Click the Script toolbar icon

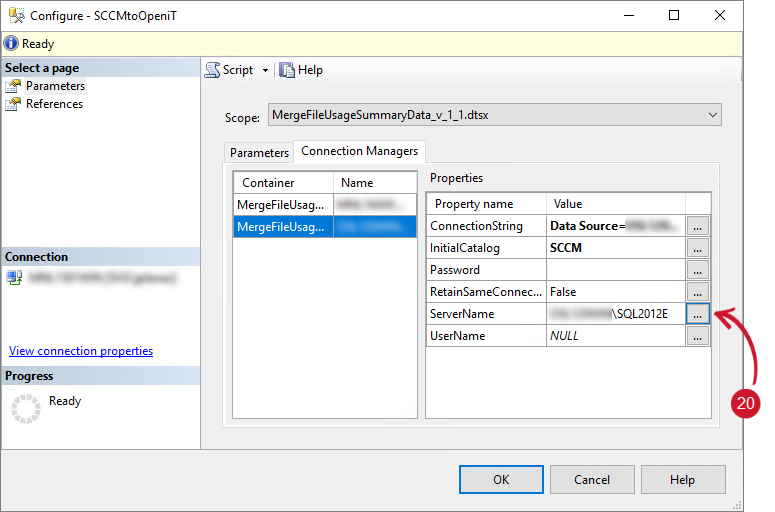[213, 70]
